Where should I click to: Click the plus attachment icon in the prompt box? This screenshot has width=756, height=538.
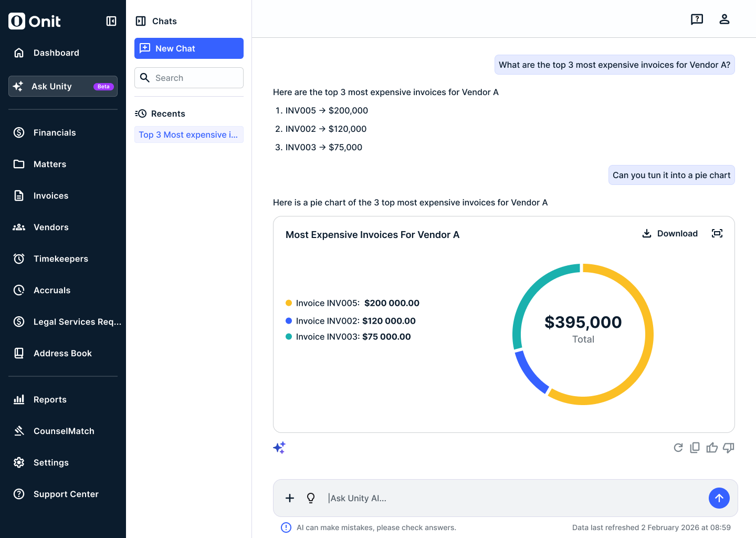[x=290, y=498]
